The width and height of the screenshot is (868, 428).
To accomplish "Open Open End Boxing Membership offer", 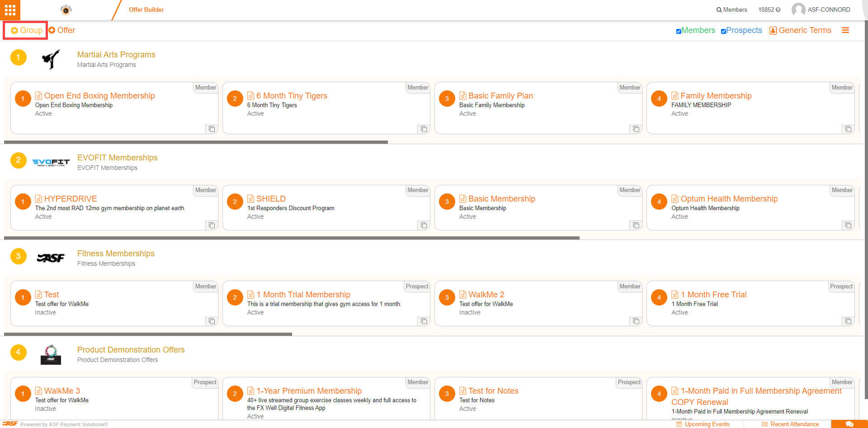I will tap(99, 96).
